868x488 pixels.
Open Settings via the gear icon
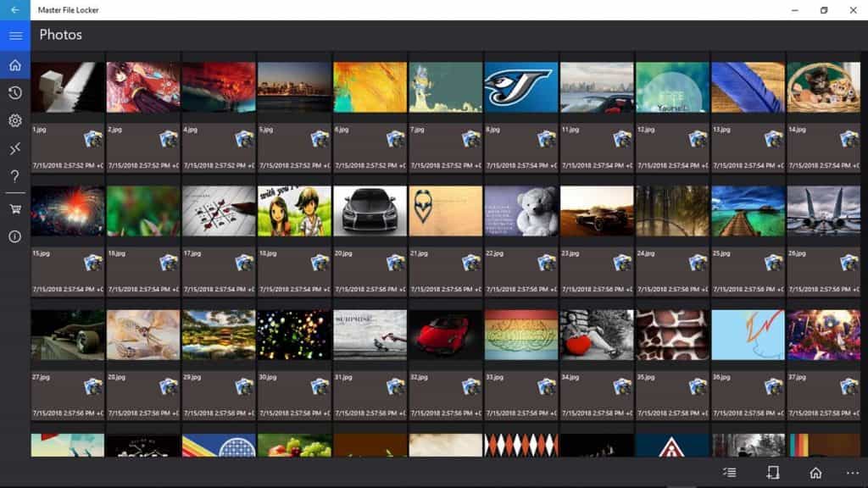pos(14,120)
